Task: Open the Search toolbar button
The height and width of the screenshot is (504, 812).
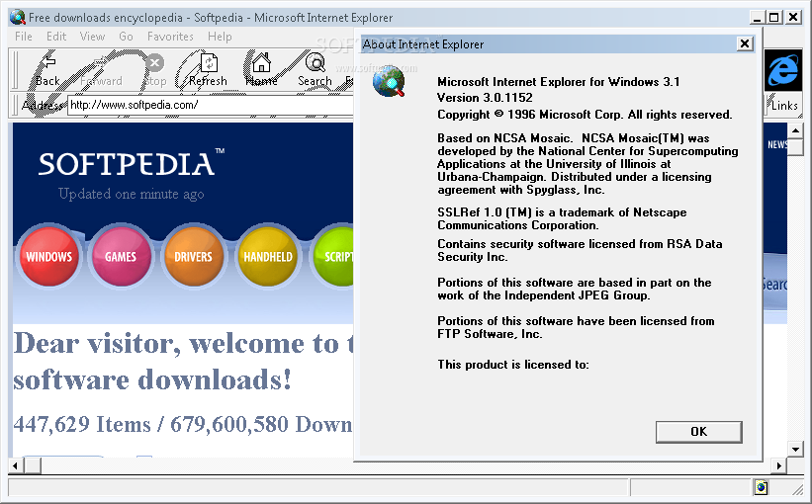Action: point(315,70)
